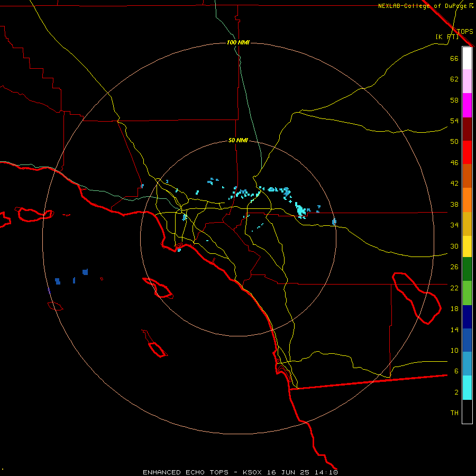
Task: Click legend value 62
Action: tap(454, 79)
